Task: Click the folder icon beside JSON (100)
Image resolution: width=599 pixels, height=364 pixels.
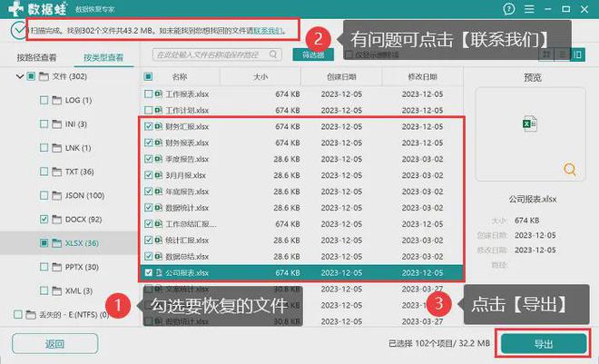Action: [56, 195]
